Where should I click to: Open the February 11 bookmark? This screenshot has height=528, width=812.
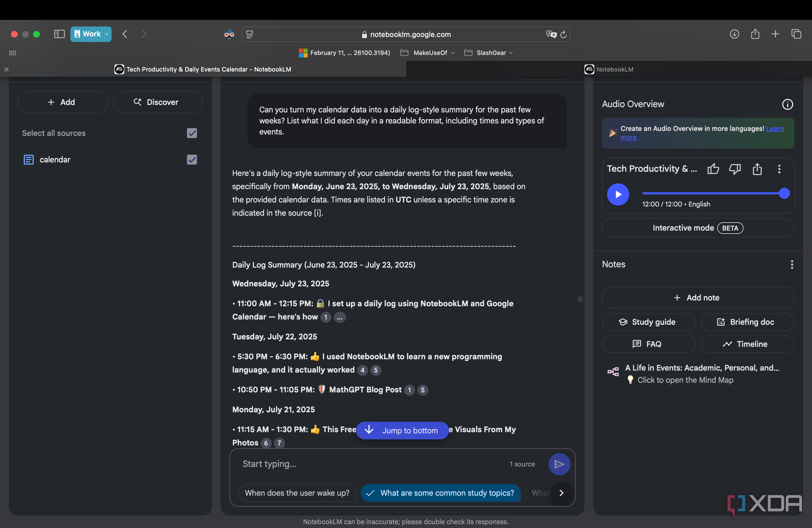pos(344,53)
